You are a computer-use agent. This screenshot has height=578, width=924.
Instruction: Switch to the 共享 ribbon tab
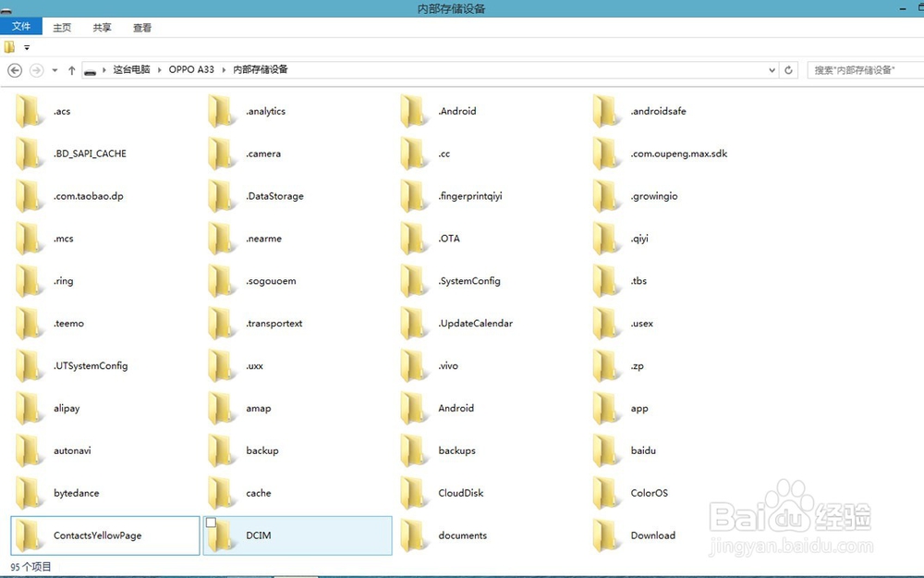coord(102,28)
